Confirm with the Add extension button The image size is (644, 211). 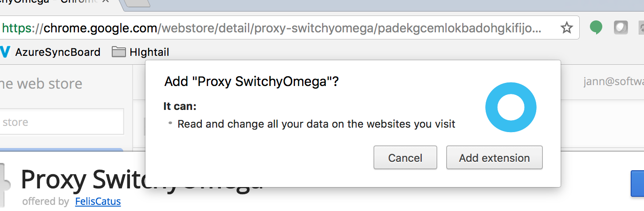494,158
